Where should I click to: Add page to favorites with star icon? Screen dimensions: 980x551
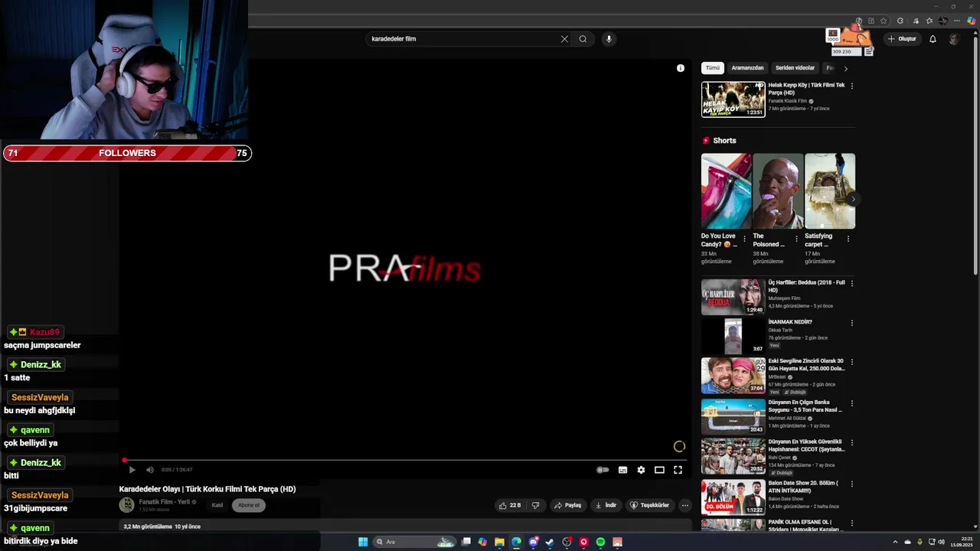(884, 21)
